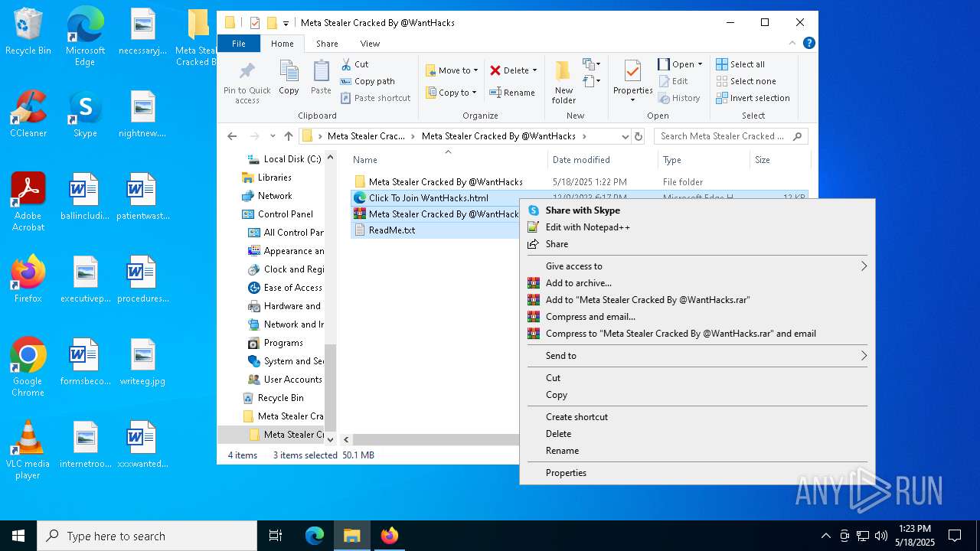Open the Delete dropdown arrow

tap(534, 70)
